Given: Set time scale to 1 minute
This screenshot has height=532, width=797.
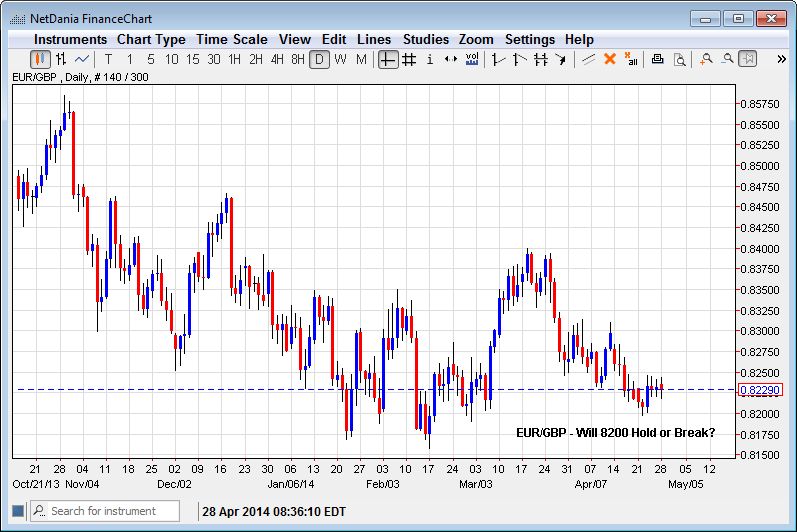Looking at the screenshot, I should point(130,59).
